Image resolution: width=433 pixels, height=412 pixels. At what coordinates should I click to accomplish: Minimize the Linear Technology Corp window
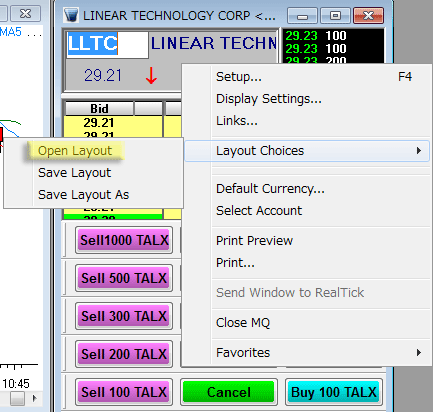[302, 16]
